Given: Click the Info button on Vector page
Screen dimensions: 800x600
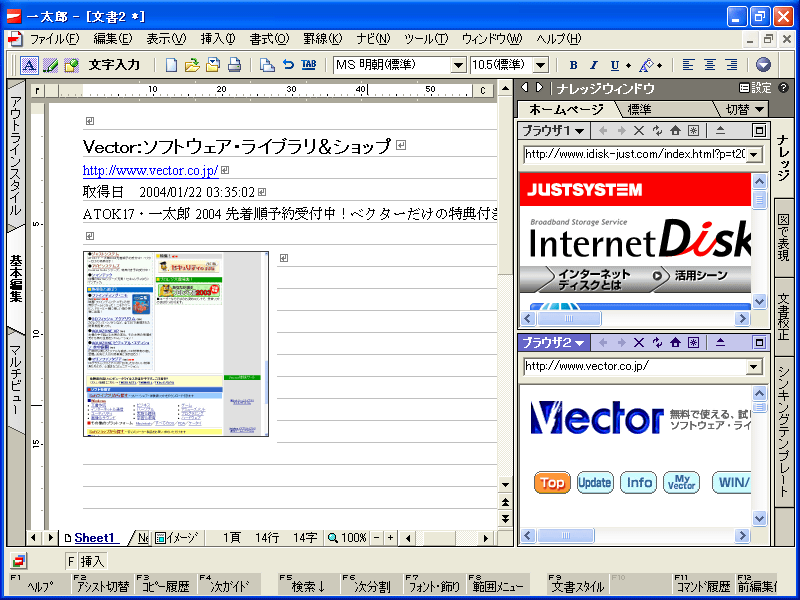Looking at the screenshot, I should coord(639,483).
